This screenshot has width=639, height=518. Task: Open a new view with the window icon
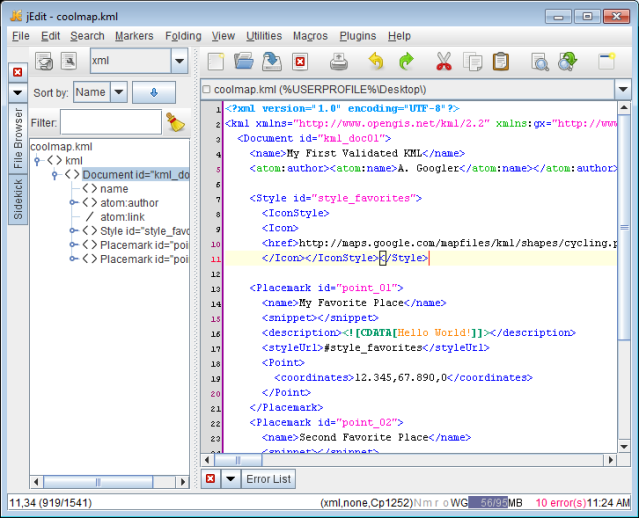click(x=606, y=62)
